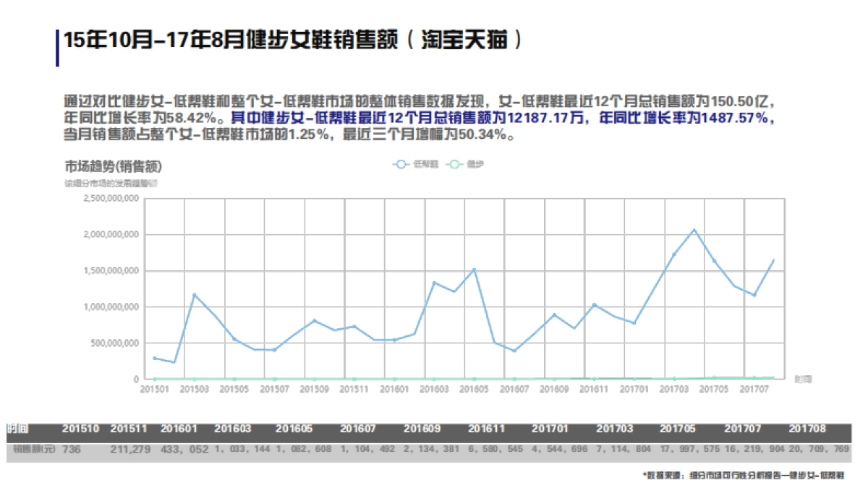Select the highest peak data point near 201704

click(x=693, y=229)
